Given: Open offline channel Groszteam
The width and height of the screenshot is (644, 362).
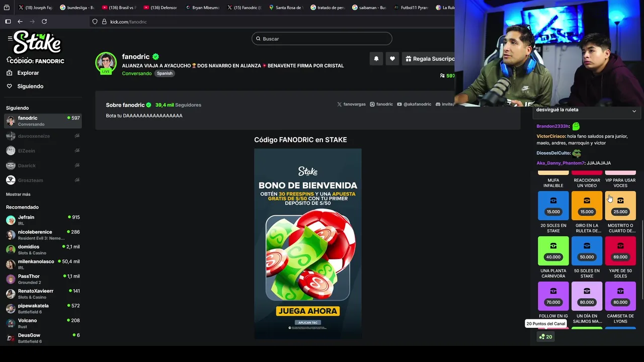Looking at the screenshot, I should pyautogui.click(x=43, y=180).
